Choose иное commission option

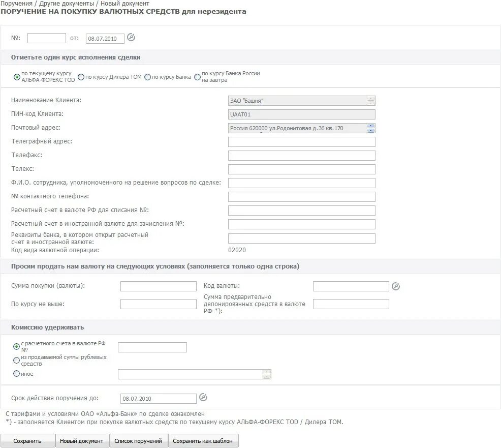click(x=16, y=373)
